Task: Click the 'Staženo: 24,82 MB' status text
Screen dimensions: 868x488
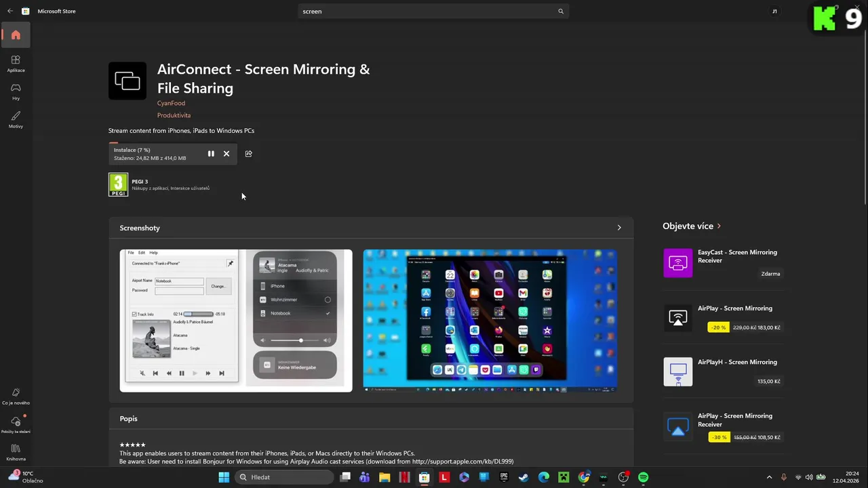Action: (150, 158)
